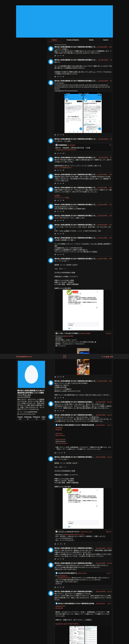The height and width of the screenshot is (644, 129).
Task: Click the Nitter logo in the nav bar
Action: [x=64, y=356]
